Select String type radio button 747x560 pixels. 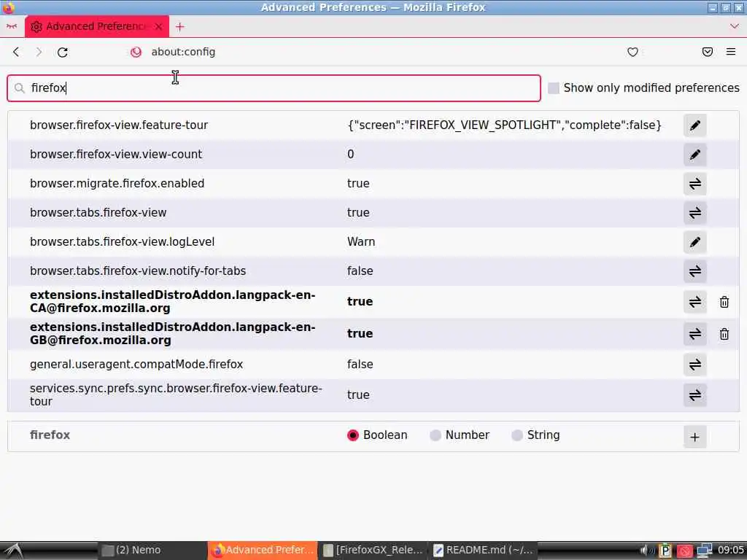pyautogui.click(x=517, y=435)
